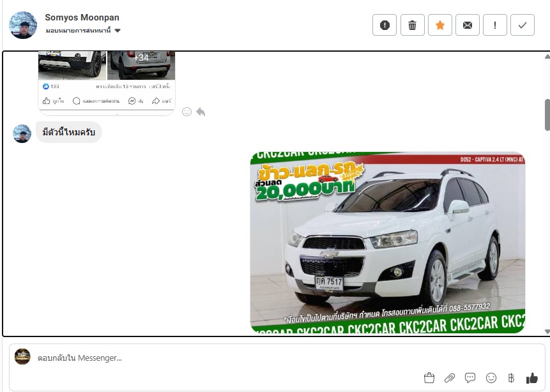The height and width of the screenshot is (392, 550).
Task: Click the chat scrollbar thumb
Action: coord(547,115)
